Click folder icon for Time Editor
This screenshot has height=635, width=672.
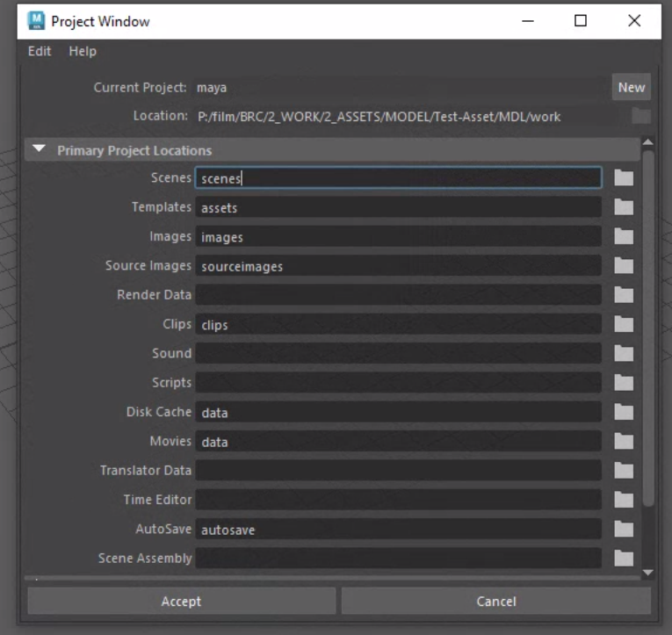point(624,500)
